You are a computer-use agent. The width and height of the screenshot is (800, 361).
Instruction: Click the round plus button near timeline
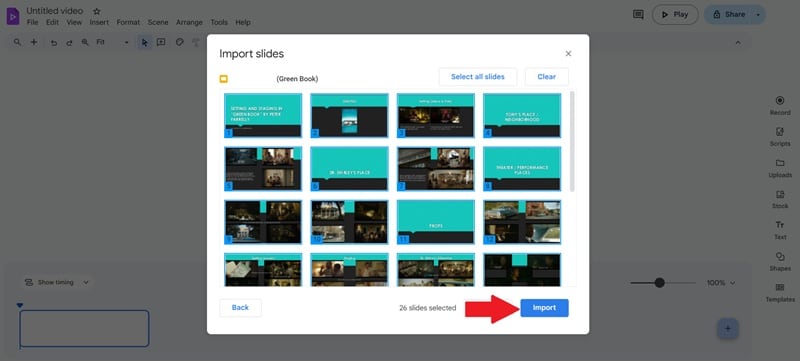click(728, 329)
